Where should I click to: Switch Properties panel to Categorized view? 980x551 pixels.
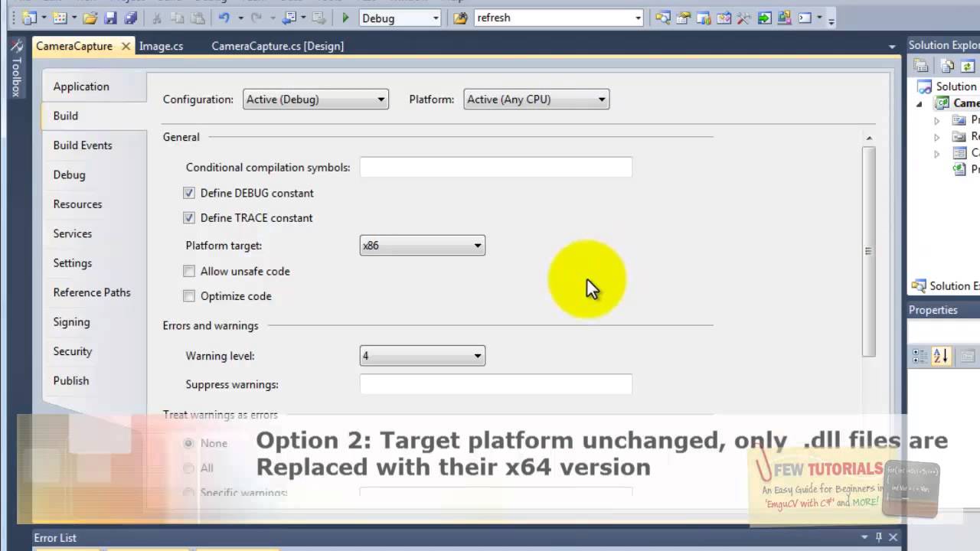point(920,356)
